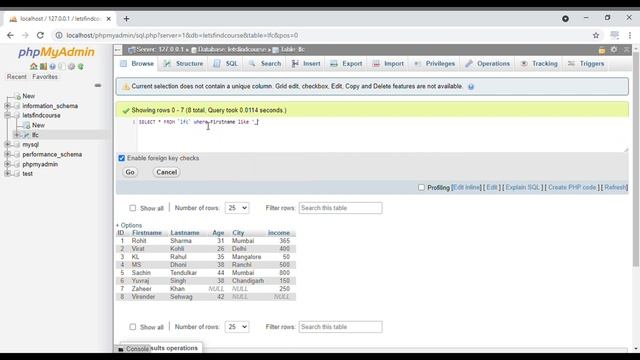This screenshot has width=640, height=360.
Task: Click the Export tab icon
Action: [x=334, y=64]
